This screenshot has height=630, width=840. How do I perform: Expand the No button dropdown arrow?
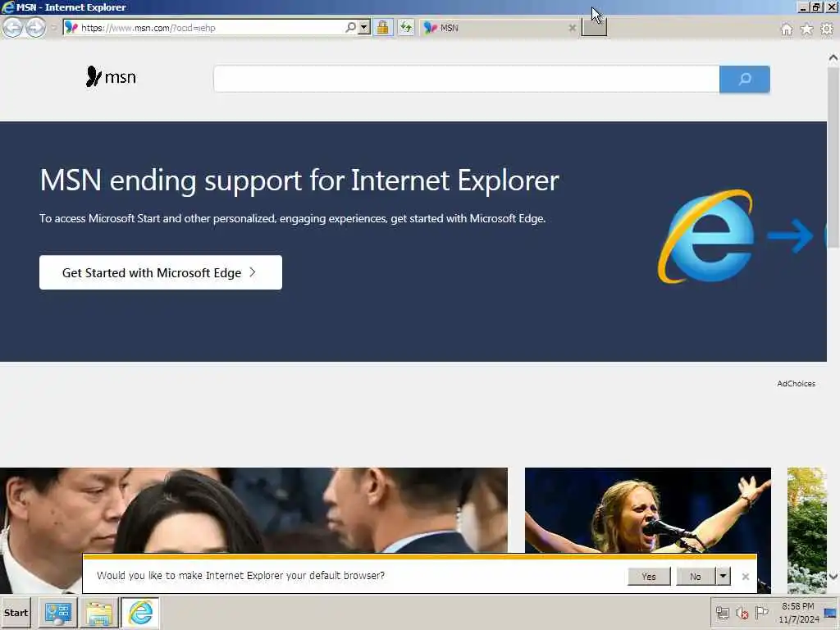point(724,577)
